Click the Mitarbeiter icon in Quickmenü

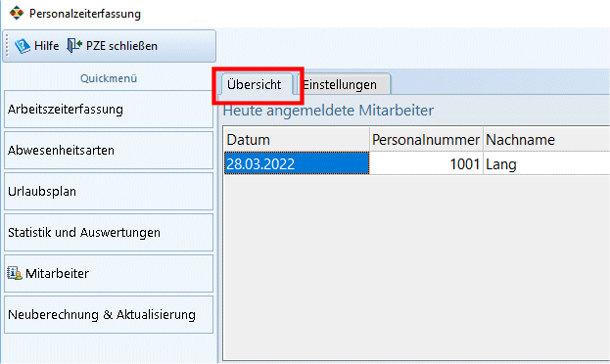pyautogui.click(x=15, y=273)
